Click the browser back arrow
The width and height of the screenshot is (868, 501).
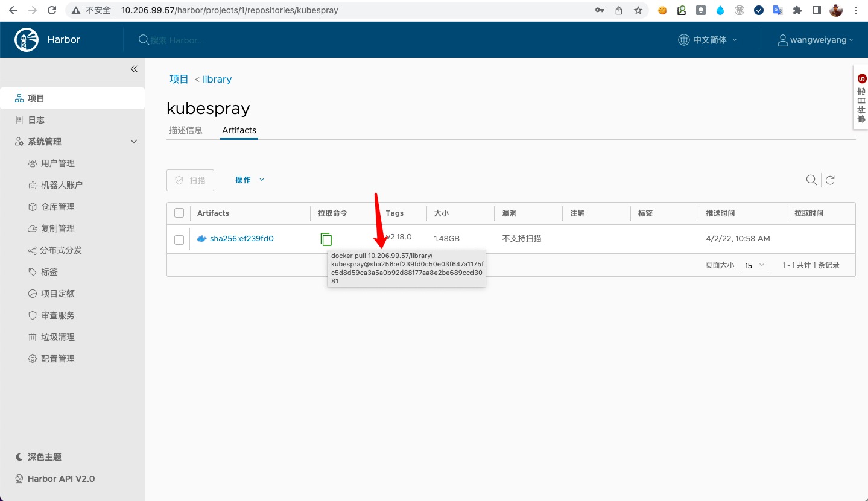coord(13,10)
